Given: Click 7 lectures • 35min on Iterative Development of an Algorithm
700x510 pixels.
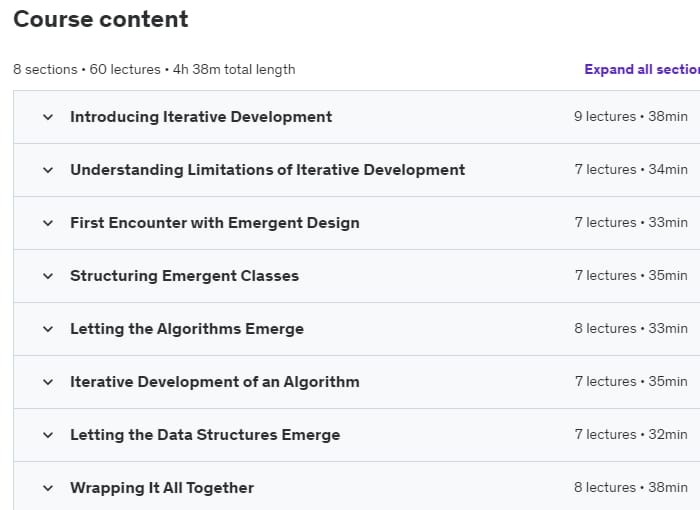Looking at the screenshot, I should click(x=631, y=382).
